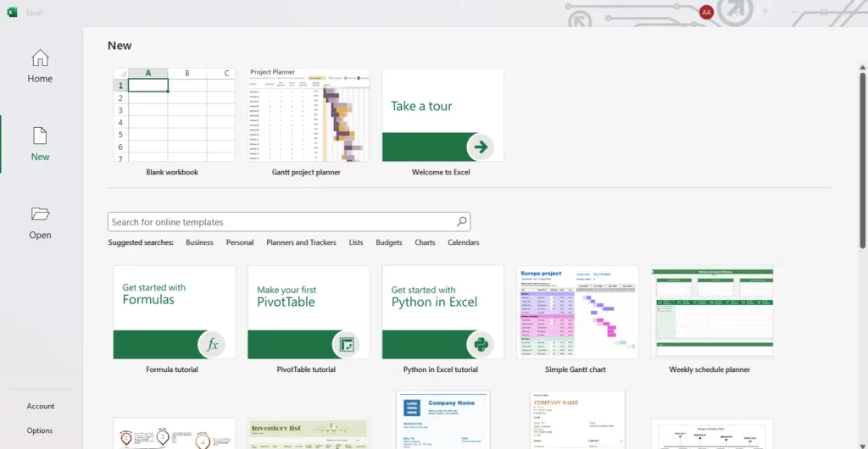The width and height of the screenshot is (868, 449).
Task: Search suggested category Calendars
Action: coord(464,242)
